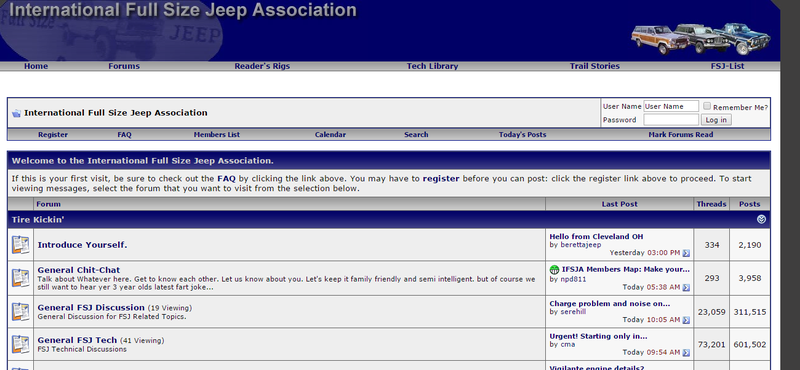Screen dimensions: 800x370
Task: Open Reader's Rigs from top navigation
Action: tap(262, 66)
